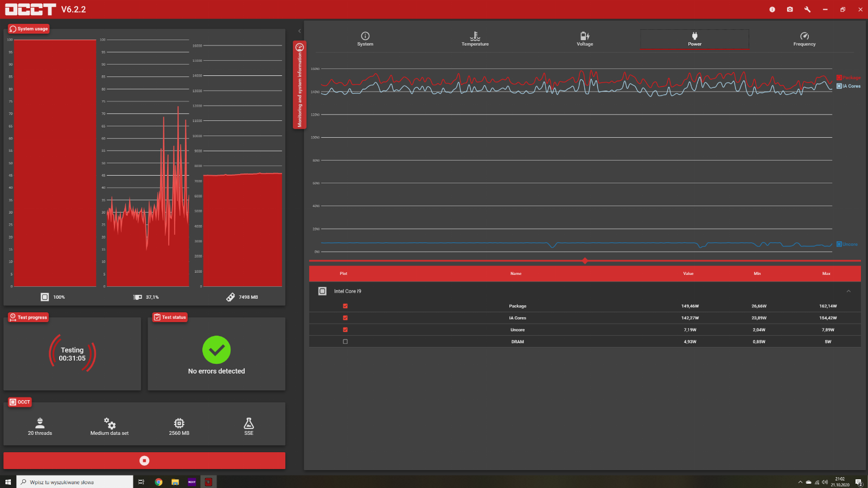The width and height of the screenshot is (868, 488).
Task: Collapse the Intel Core i9 group chevron
Action: click(848, 291)
